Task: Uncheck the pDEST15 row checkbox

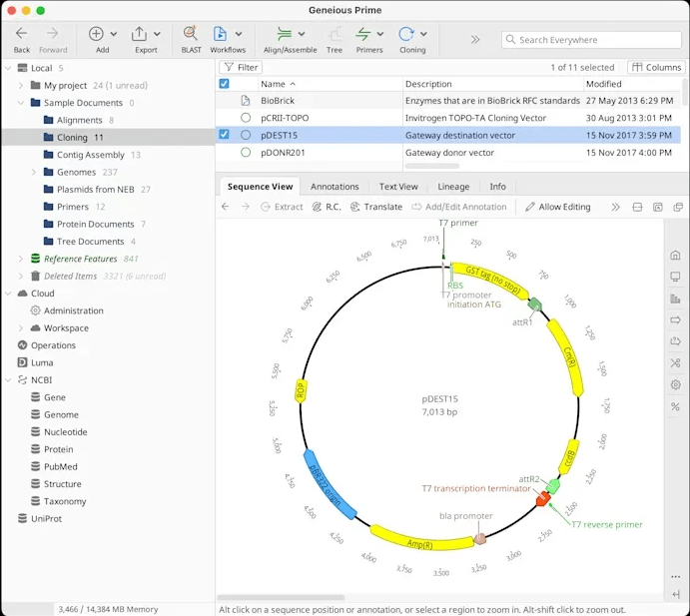Action: click(224, 135)
